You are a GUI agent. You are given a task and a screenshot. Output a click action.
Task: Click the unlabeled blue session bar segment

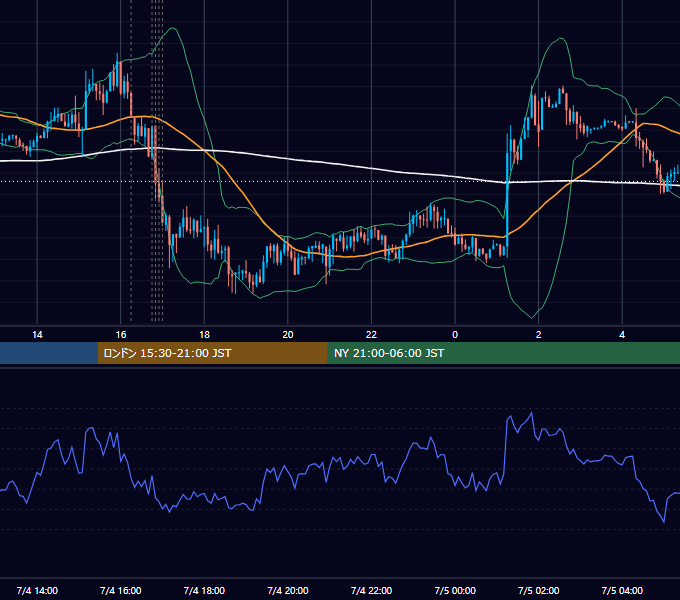(49, 353)
